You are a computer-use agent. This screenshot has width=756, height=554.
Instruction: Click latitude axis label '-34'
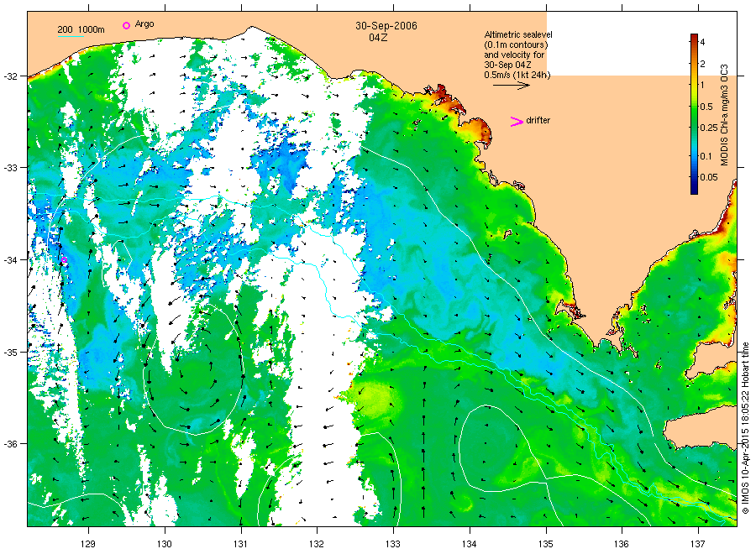(x=10, y=260)
